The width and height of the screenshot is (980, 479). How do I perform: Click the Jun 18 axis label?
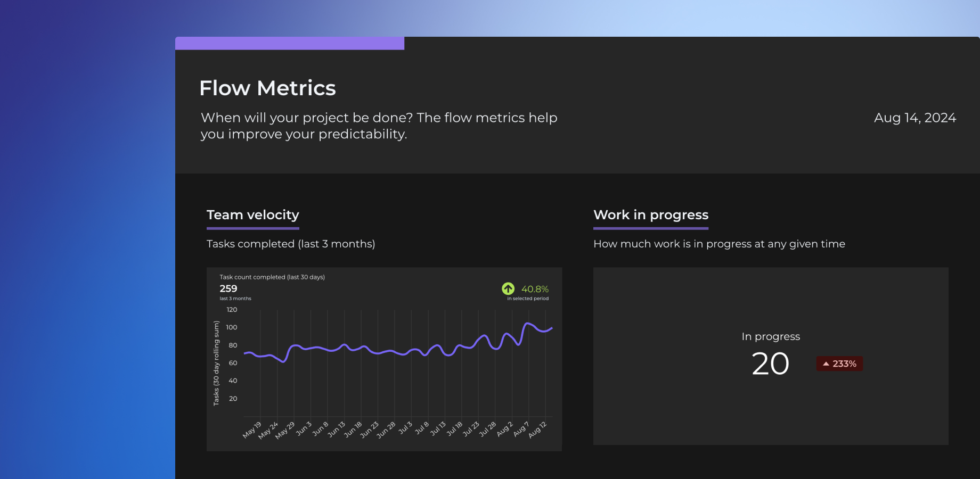tap(353, 430)
